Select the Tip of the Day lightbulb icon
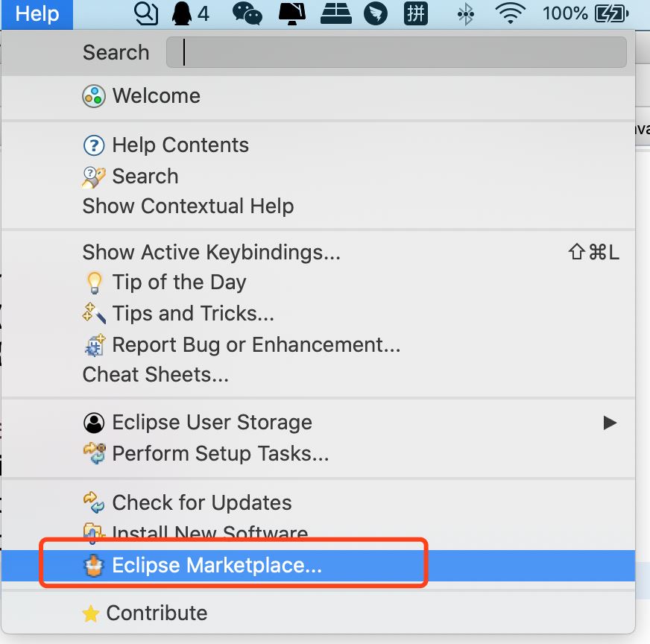Image resolution: width=650 pixels, height=644 pixels. pyautogui.click(x=95, y=282)
